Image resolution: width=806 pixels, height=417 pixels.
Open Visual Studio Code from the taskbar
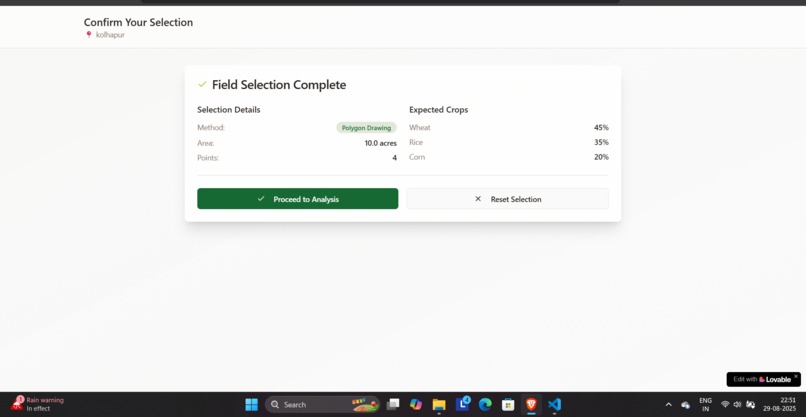point(554,405)
